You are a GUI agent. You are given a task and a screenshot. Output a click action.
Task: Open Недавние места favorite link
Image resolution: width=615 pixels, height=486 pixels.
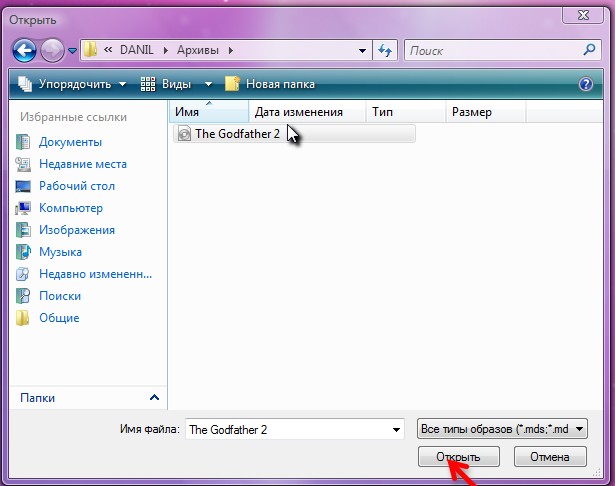(83, 164)
